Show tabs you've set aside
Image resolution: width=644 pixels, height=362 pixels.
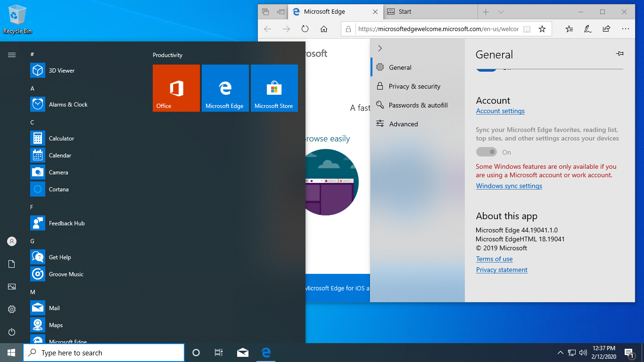[265, 12]
